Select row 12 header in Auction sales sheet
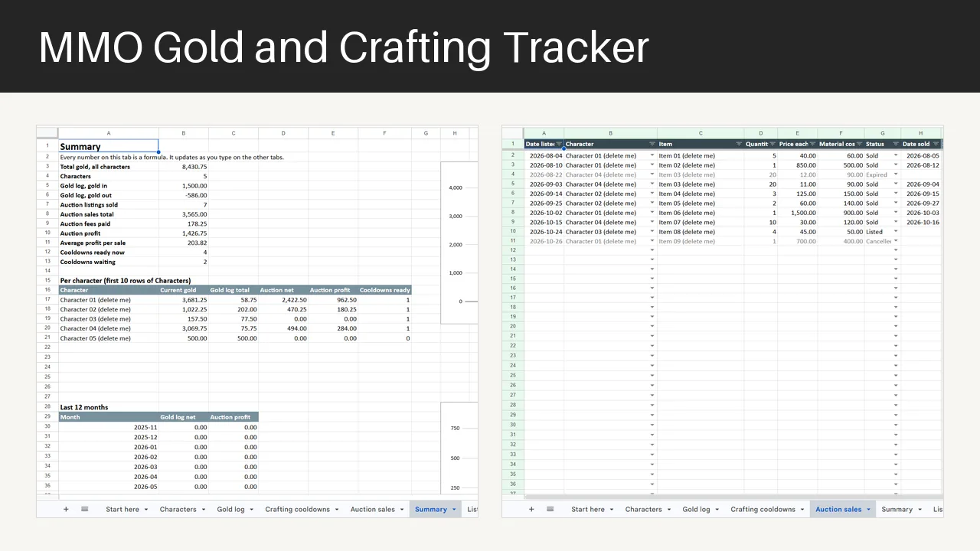Screen dimensions: 980x551 pyautogui.click(x=513, y=250)
